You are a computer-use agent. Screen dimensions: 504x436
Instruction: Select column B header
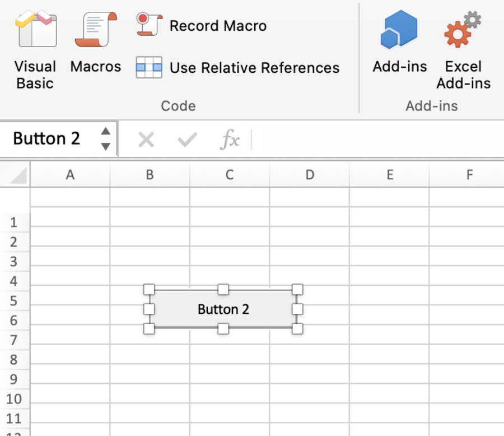tap(150, 175)
